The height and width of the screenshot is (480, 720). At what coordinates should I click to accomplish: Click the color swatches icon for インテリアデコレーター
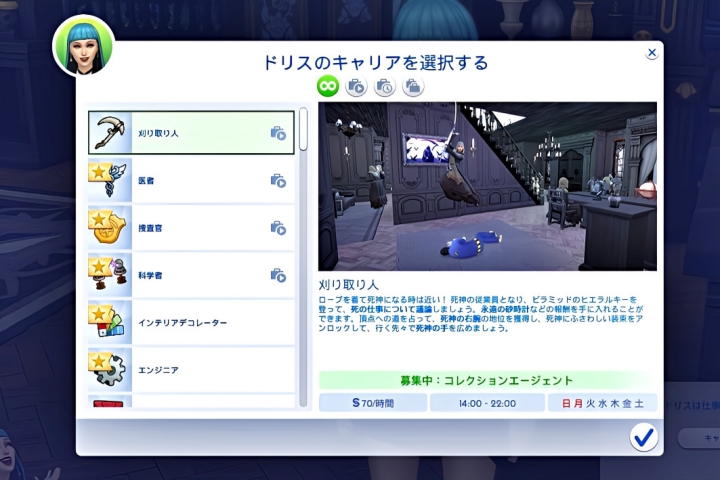[109, 322]
